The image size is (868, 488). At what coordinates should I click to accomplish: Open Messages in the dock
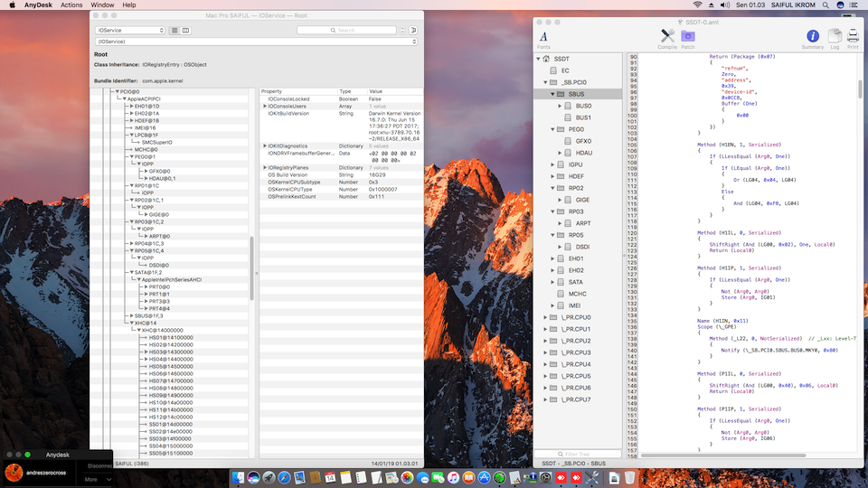[422, 478]
